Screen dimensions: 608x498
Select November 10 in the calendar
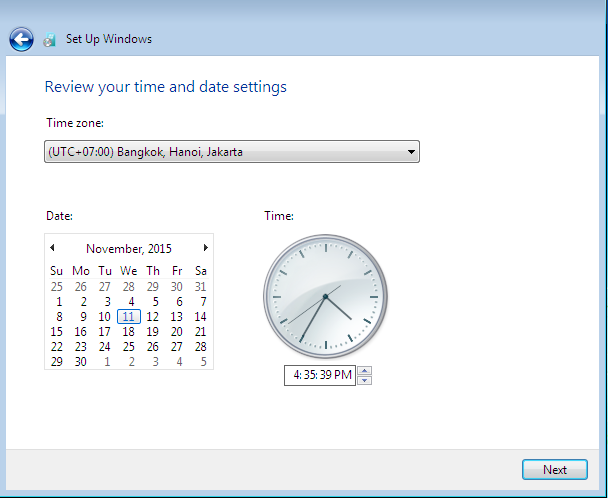tap(105, 317)
